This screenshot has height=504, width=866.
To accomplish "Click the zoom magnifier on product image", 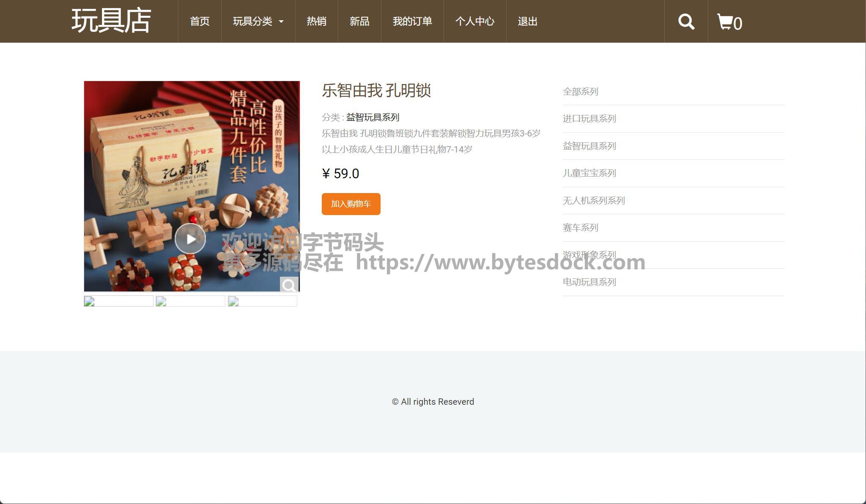I will (x=289, y=285).
